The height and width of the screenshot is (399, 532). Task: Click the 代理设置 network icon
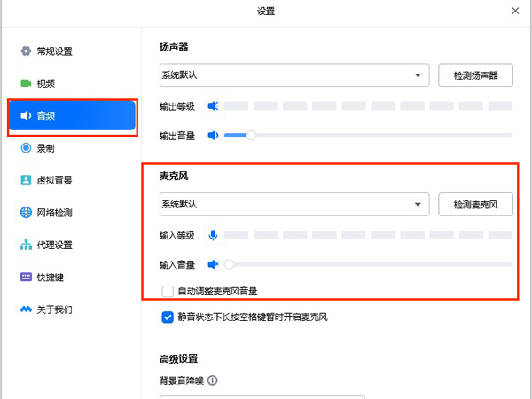coord(26,246)
